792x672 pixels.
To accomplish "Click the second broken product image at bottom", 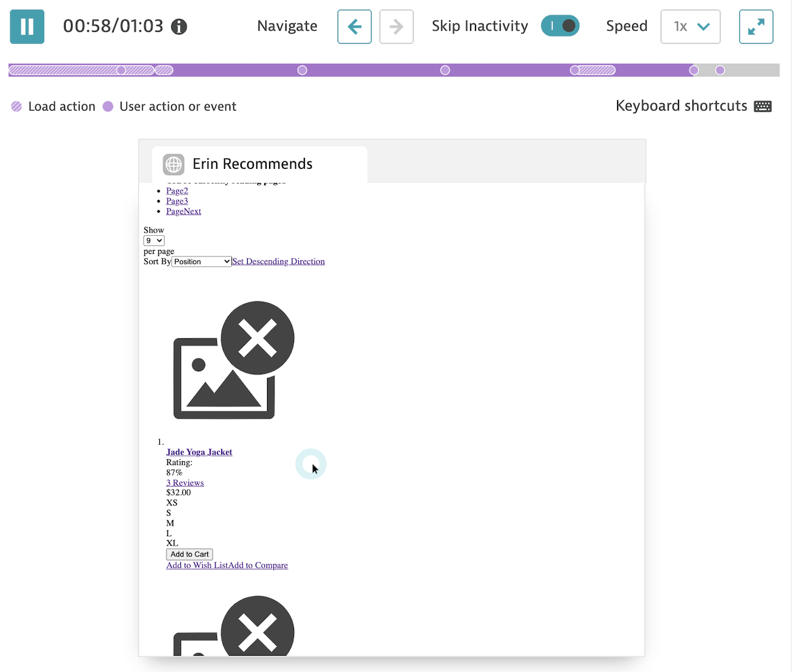I will click(234, 626).
